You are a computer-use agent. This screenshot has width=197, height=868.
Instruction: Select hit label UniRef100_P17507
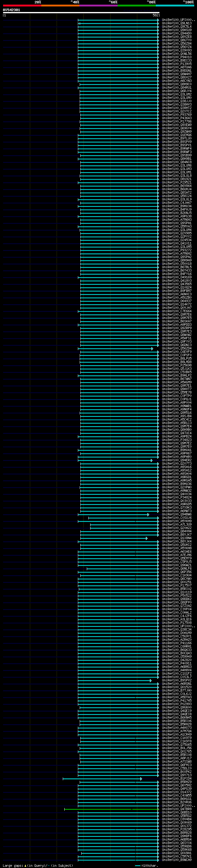(177, 586)
